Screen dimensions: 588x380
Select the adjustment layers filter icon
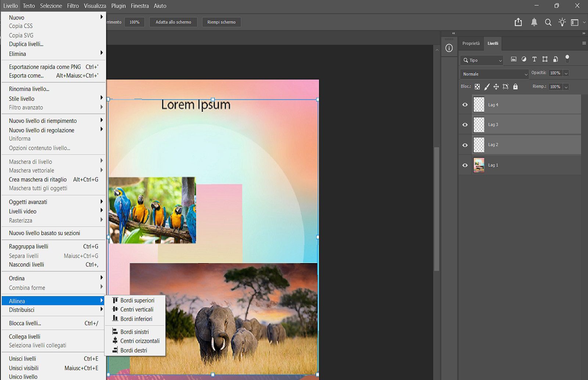(x=524, y=59)
